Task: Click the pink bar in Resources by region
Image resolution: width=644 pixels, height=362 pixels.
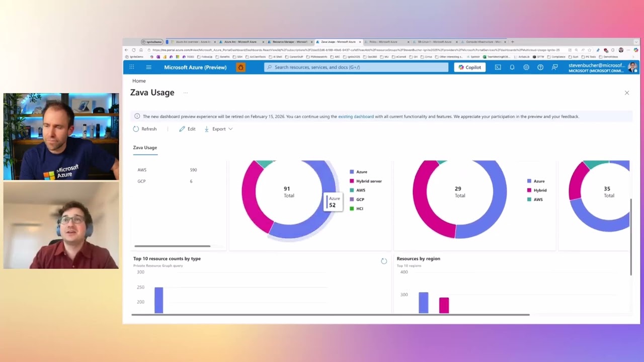Action: [444, 305]
